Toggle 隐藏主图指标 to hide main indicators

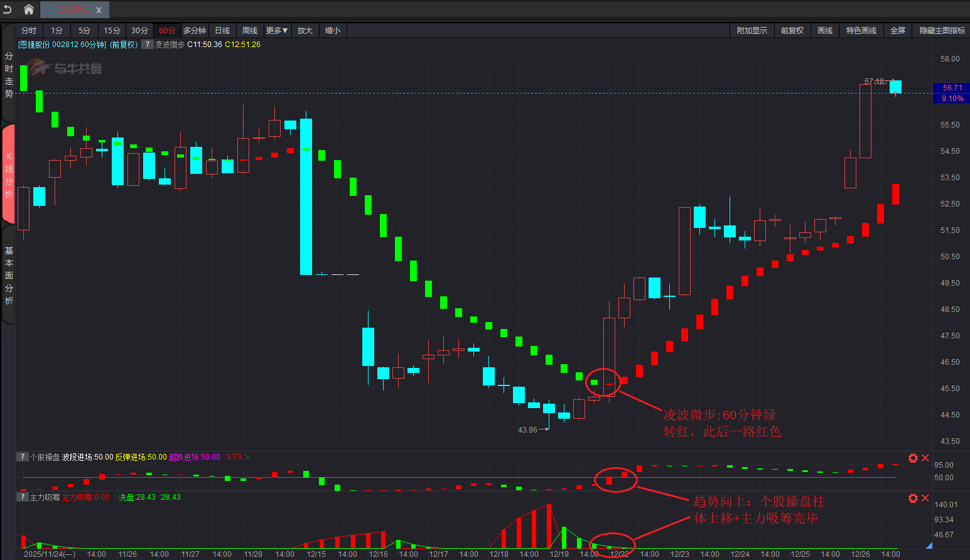coord(942,31)
